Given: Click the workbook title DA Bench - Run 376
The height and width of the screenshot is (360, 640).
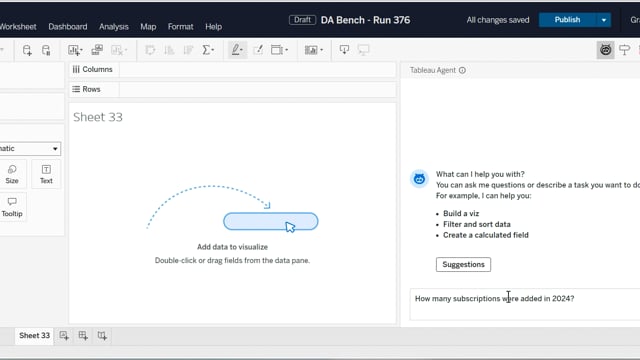Looking at the screenshot, I should pos(365,20).
